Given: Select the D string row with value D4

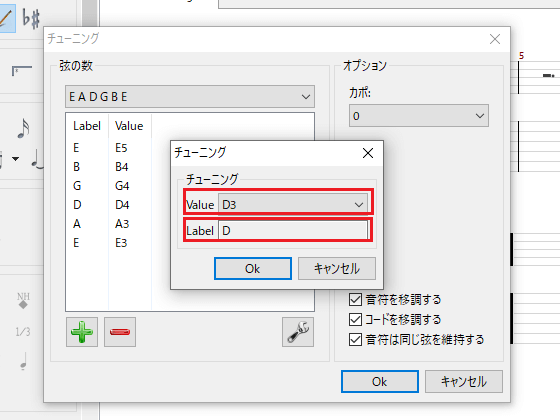Looking at the screenshot, I should 109,205.
